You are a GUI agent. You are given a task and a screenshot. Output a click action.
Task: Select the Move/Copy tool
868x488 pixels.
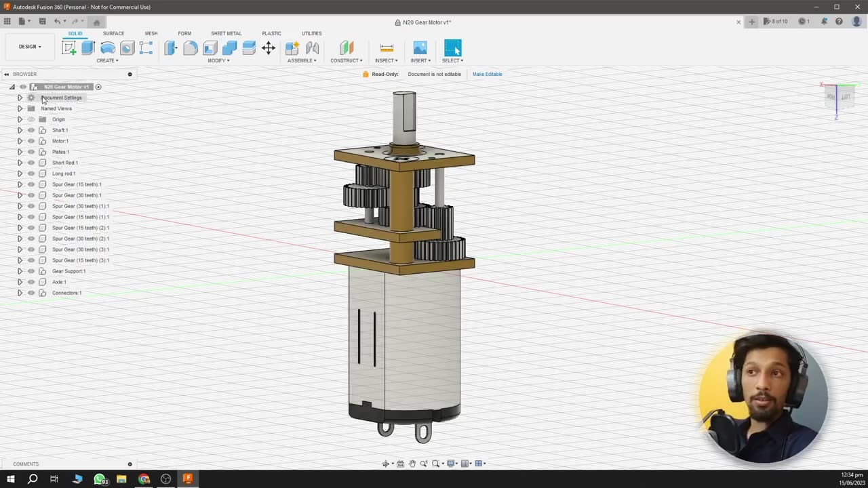269,47
